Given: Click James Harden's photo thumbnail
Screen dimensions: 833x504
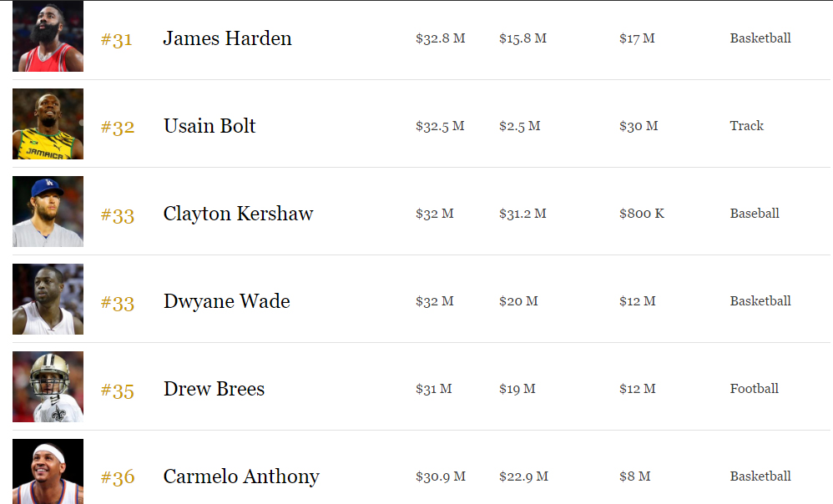Looking at the screenshot, I should [x=48, y=37].
